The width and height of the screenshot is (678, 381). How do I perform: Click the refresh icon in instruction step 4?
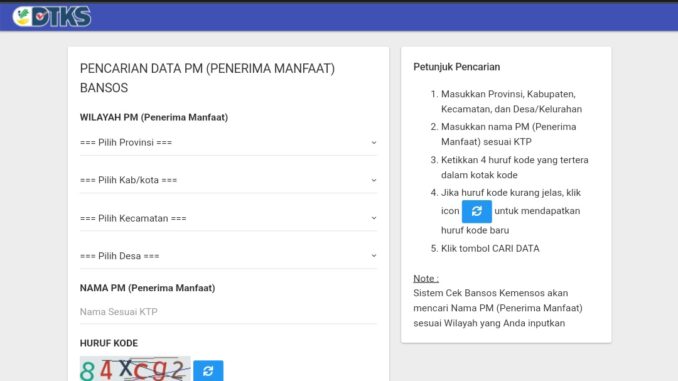click(x=477, y=211)
